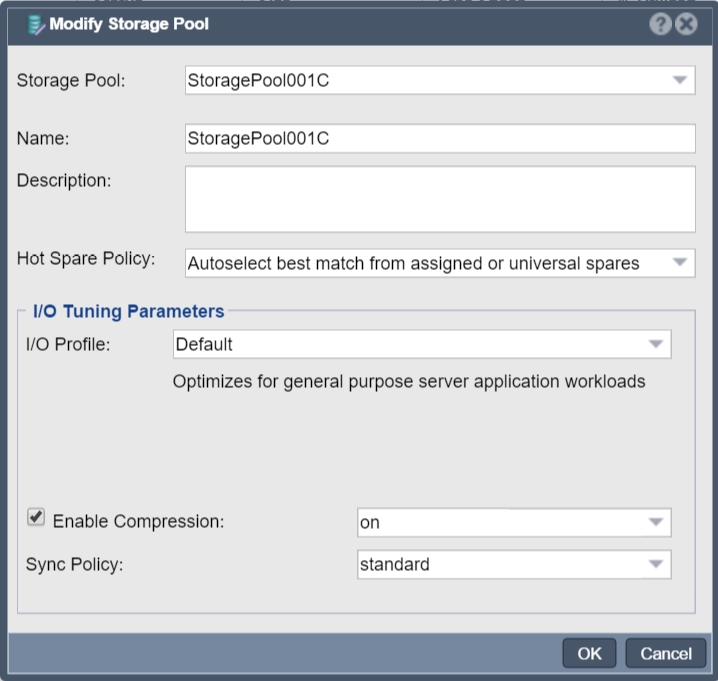Click the storage pool database icon in title bar

(35, 25)
